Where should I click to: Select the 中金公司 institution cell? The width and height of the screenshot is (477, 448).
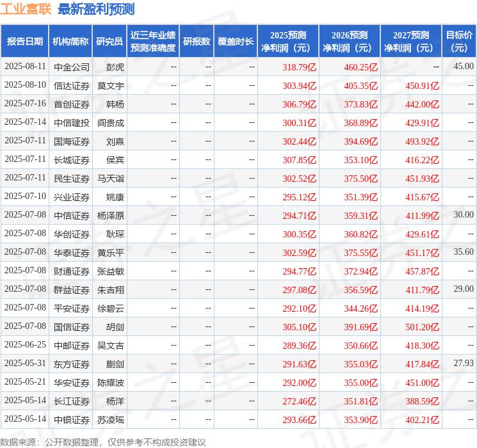tap(72, 67)
